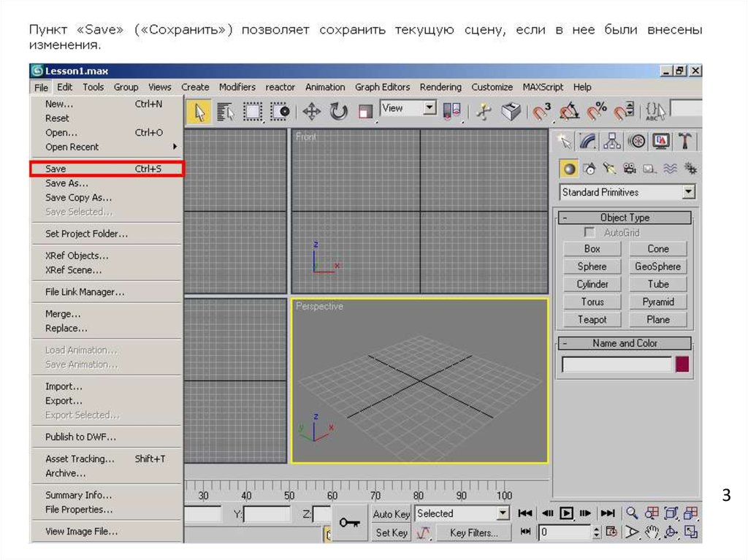Click the Select by Name icon

(225, 111)
